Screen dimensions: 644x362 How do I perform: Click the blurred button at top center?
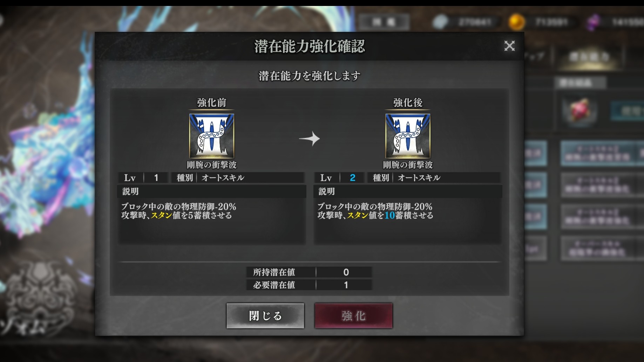click(x=384, y=22)
